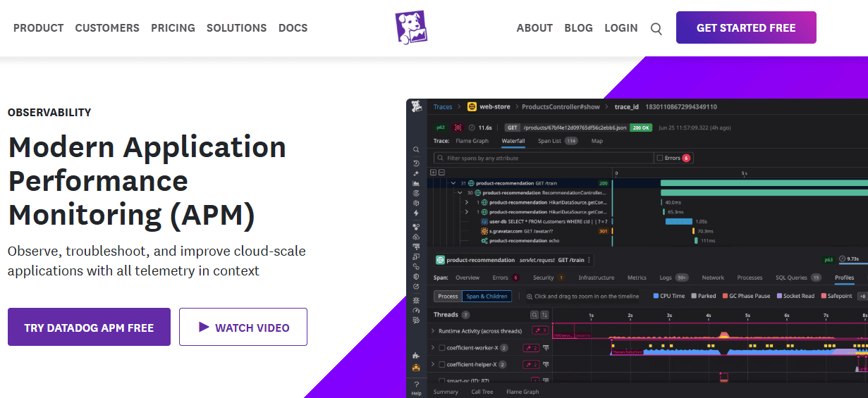This screenshot has height=398, width=868.
Task: Expand the 40.0ms HikariDataSource.getCon span row
Action: (467, 202)
